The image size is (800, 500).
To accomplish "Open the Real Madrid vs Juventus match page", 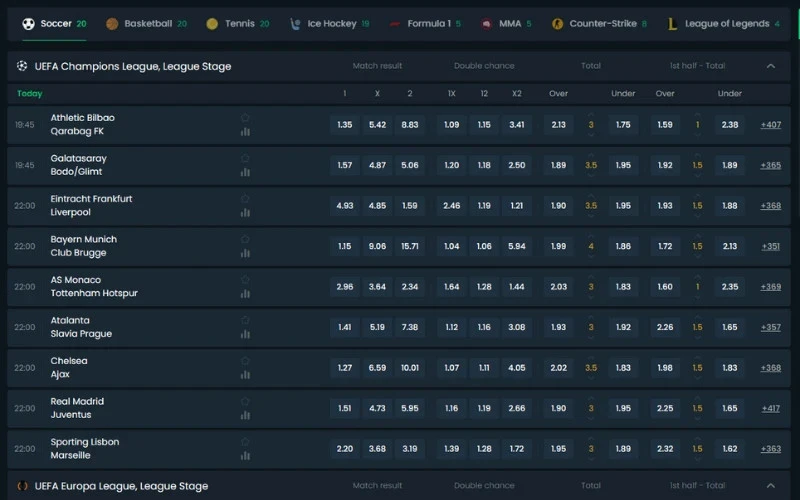I will click(x=77, y=408).
